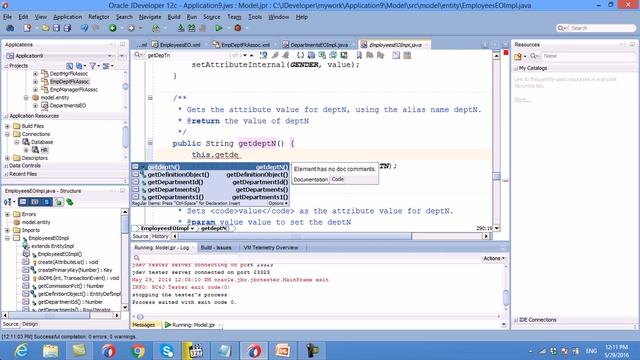
Task: Choose getDepartments1() from completion list
Action: click(x=211, y=197)
